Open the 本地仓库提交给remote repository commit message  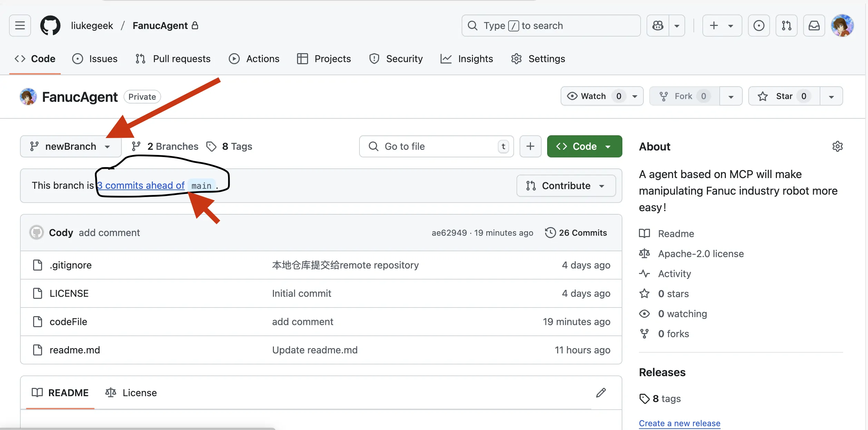pos(345,265)
